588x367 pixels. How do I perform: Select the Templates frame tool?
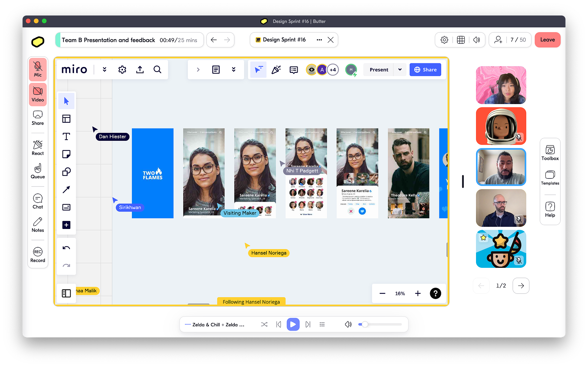[66, 119]
